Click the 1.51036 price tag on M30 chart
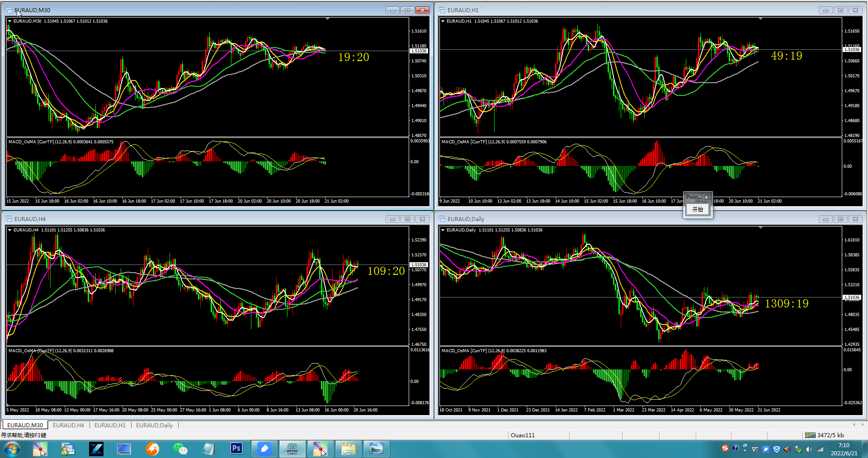 (419, 51)
